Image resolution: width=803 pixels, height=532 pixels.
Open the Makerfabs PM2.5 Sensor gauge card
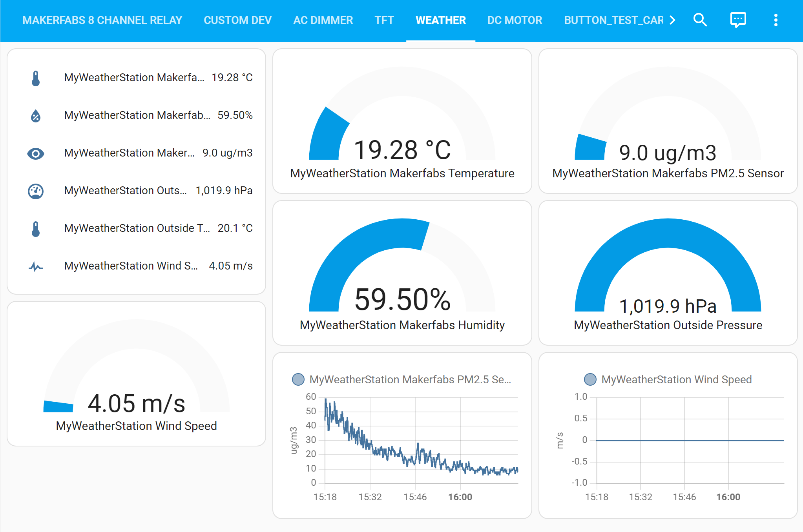click(668, 121)
